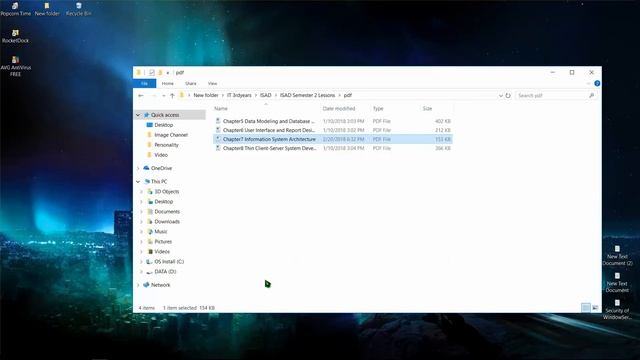Go up one folder level
This screenshot has height=360, width=640.
pyautogui.click(x=172, y=96)
